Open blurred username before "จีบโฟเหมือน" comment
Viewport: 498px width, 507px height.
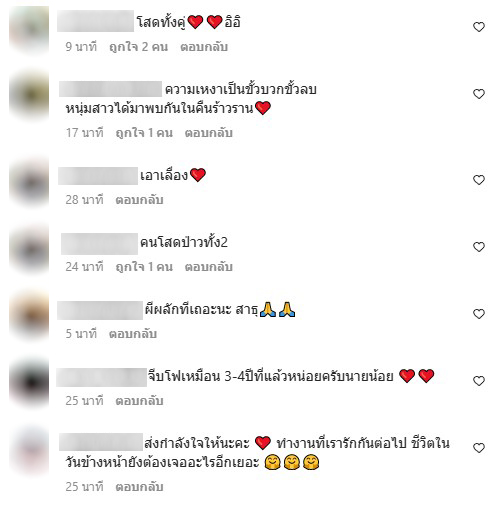[101, 377]
